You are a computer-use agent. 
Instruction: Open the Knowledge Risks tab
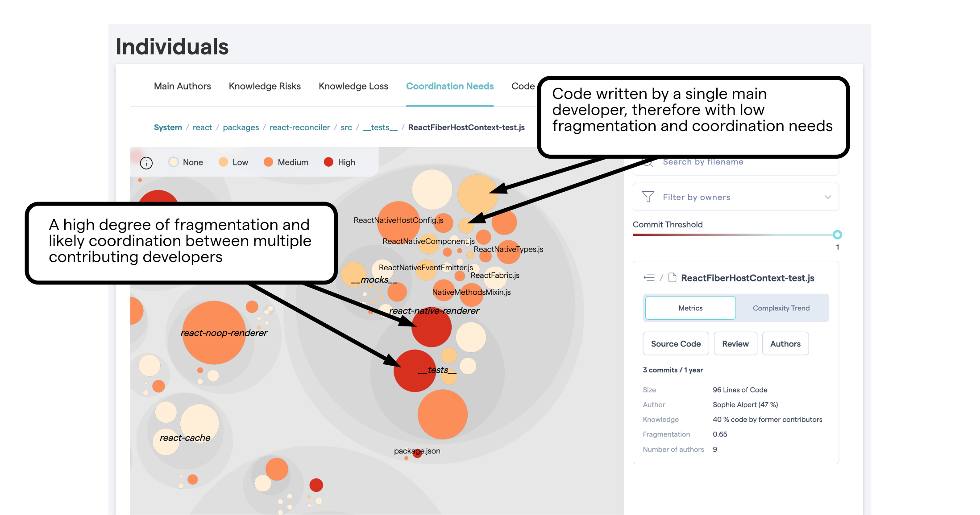[x=265, y=86]
